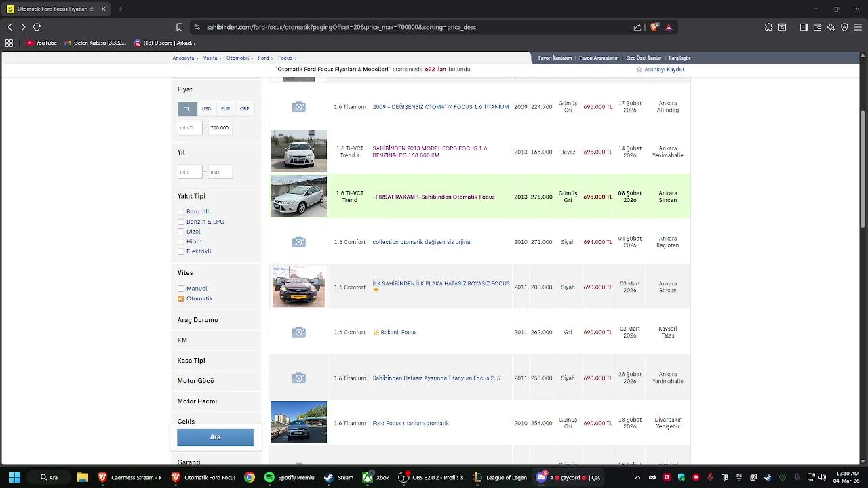Collapse the Vites filter heading
Viewport: 868px width, 488px height.
[x=185, y=273]
